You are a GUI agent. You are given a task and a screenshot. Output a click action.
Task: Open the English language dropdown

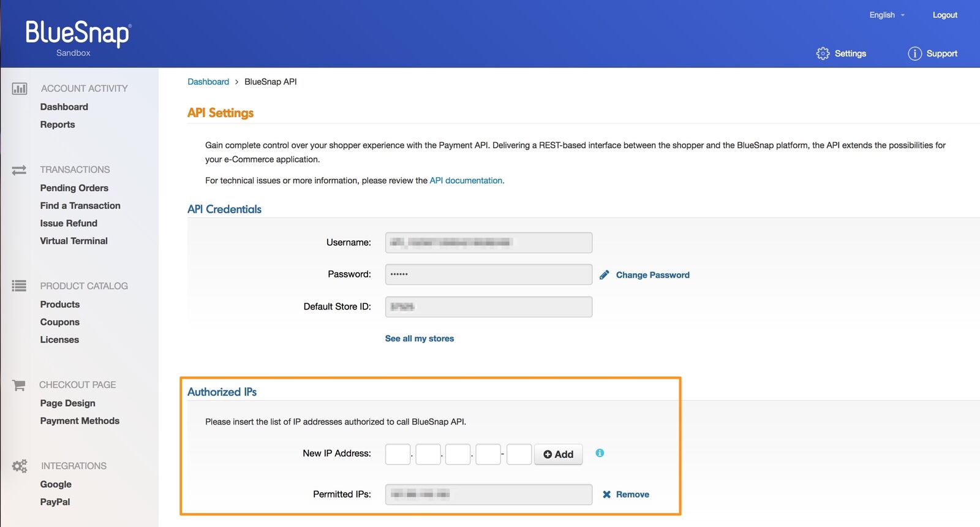click(x=886, y=15)
